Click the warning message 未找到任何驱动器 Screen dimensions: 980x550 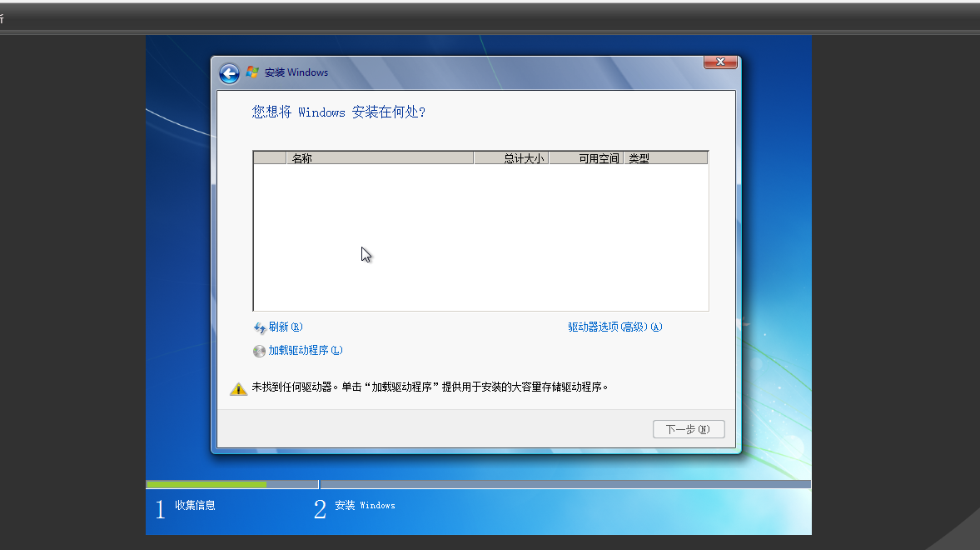coord(430,387)
